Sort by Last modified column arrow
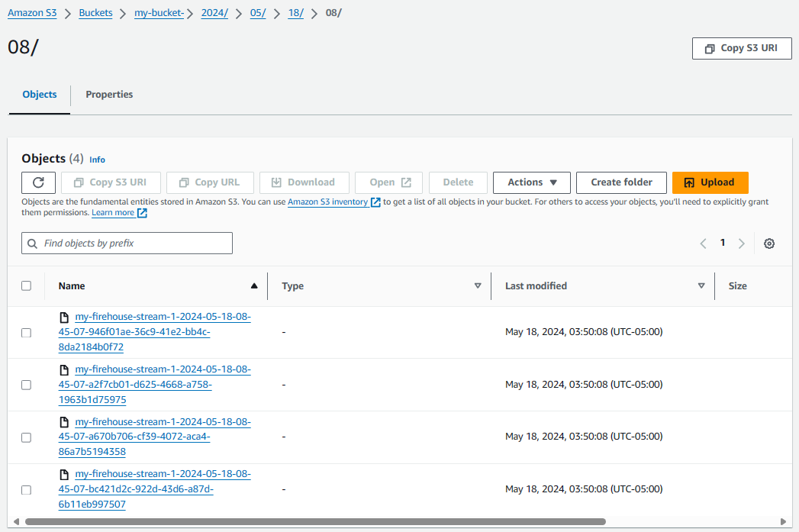 coord(701,286)
